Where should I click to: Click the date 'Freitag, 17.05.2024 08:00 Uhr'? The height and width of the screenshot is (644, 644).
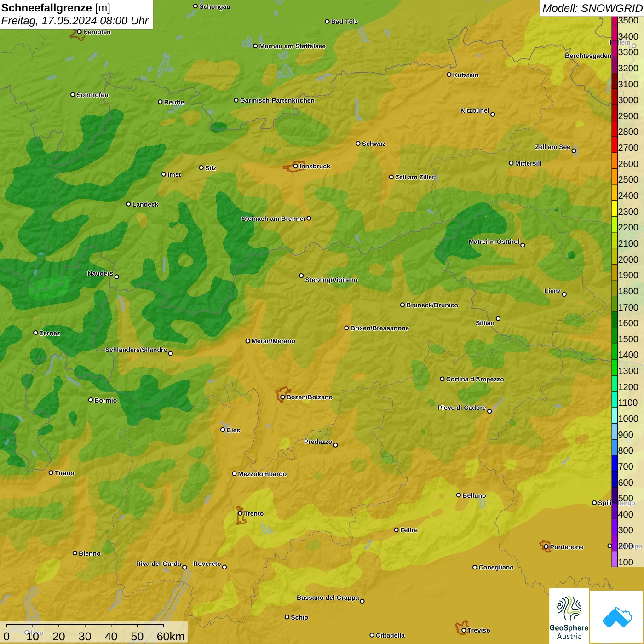[75, 21]
